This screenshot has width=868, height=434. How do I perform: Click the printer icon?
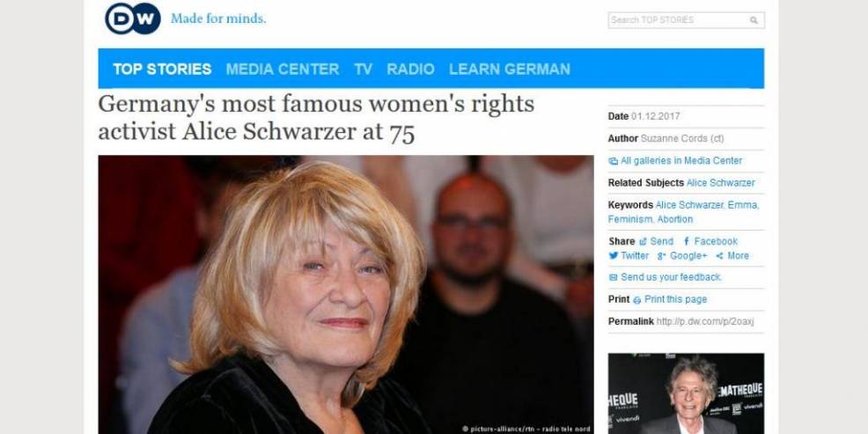point(637,300)
